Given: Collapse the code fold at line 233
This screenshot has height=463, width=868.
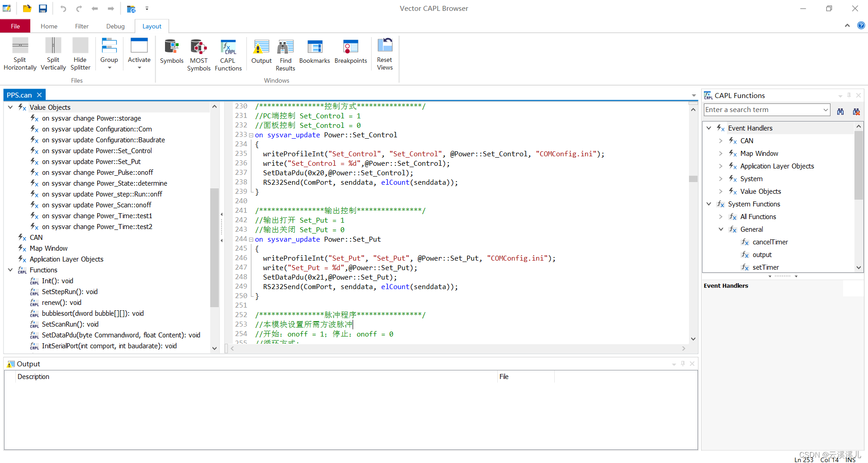Looking at the screenshot, I should (x=251, y=135).
